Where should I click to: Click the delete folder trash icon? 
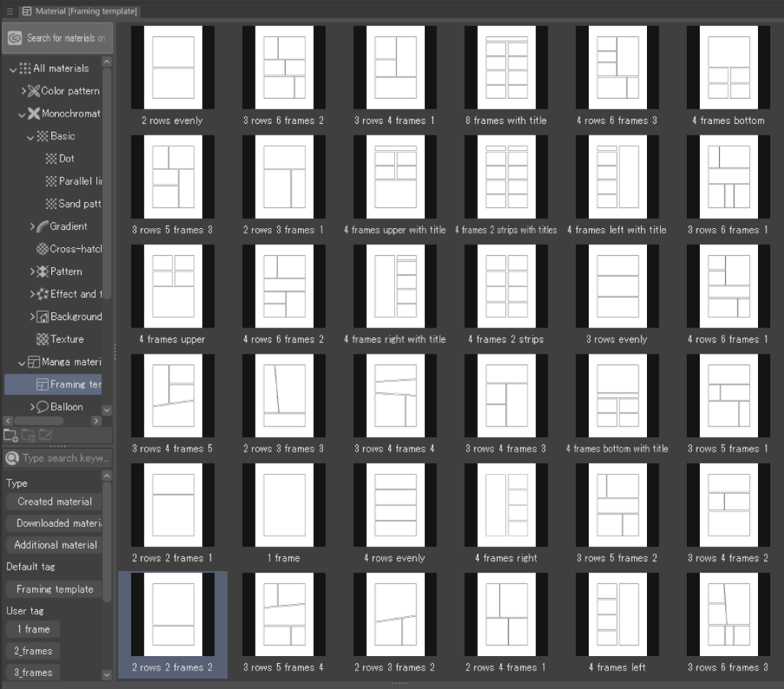coord(28,436)
